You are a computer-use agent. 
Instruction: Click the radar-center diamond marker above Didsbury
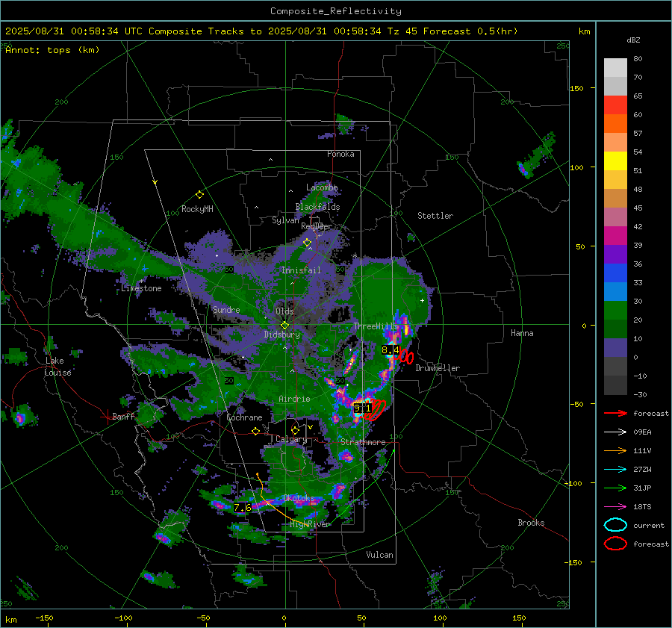tap(284, 326)
